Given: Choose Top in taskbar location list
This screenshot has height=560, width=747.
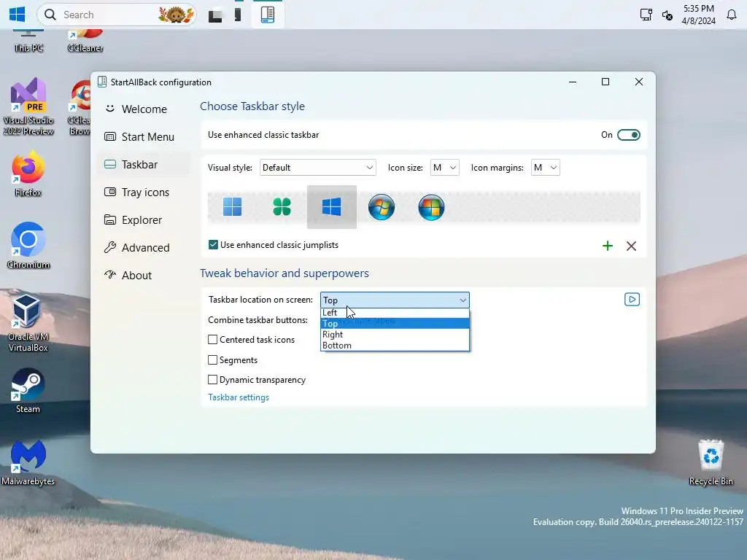Looking at the screenshot, I should [x=395, y=323].
